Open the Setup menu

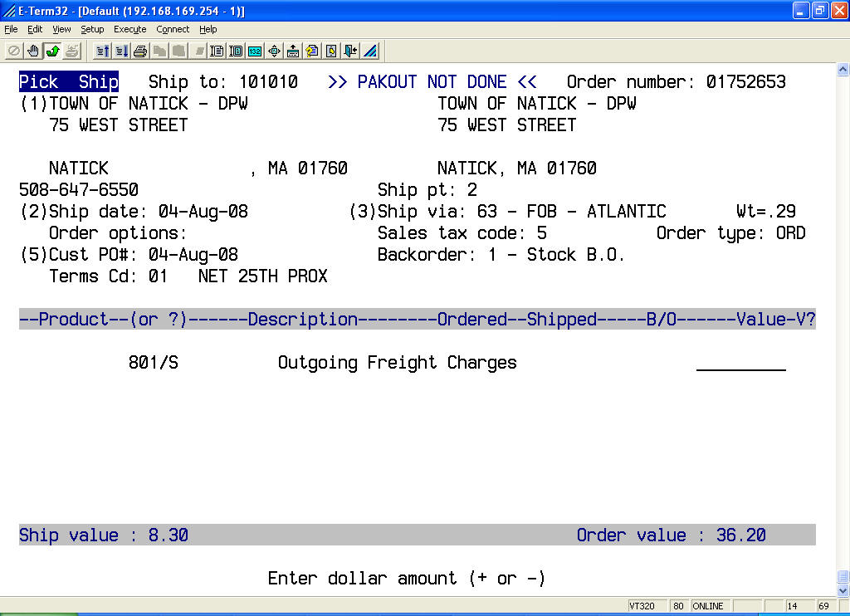[92, 29]
